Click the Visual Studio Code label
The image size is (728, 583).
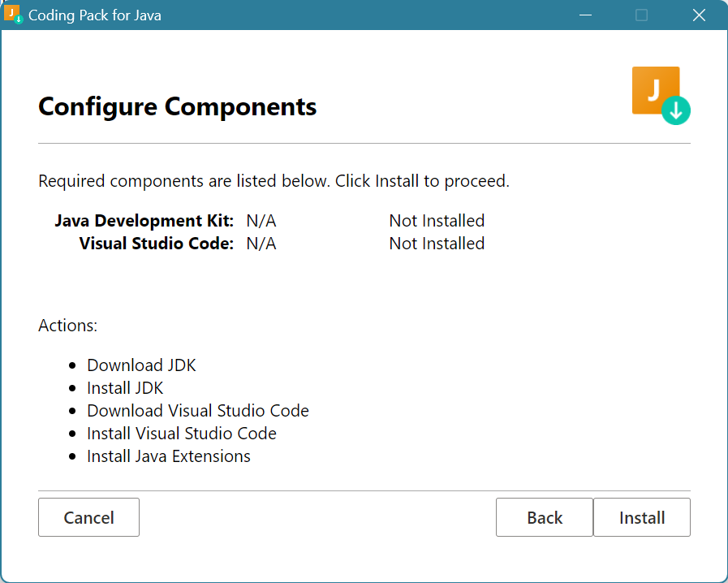157,244
